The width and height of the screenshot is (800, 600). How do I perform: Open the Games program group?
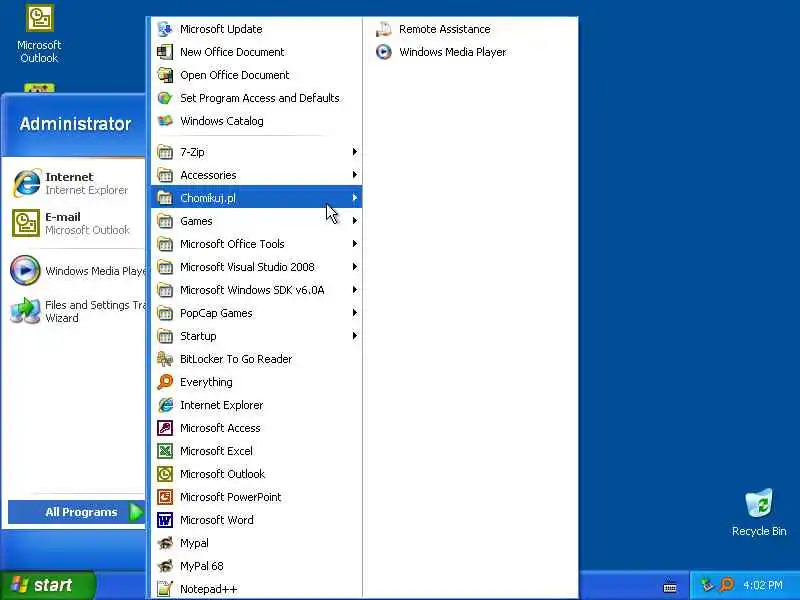(257, 221)
